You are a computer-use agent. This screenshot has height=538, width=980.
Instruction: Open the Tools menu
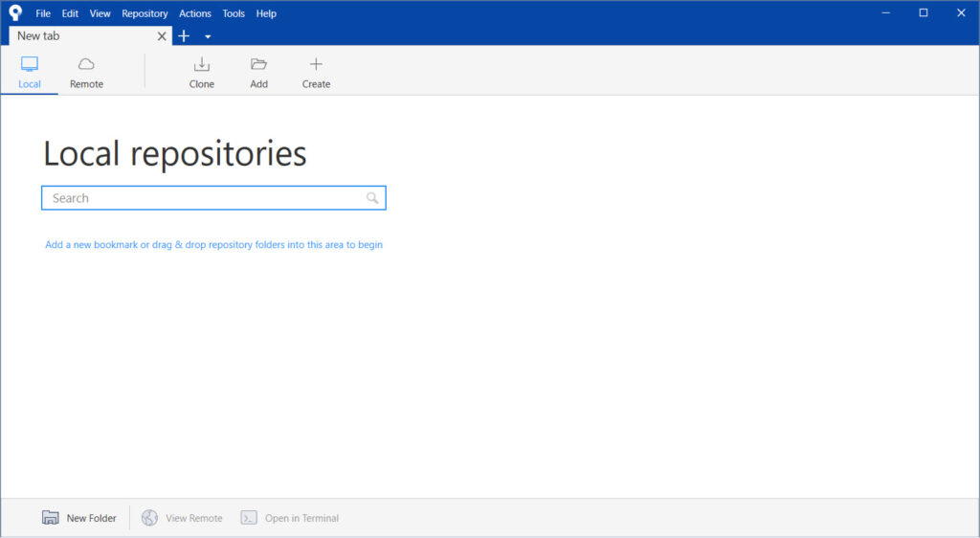(x=234, y=13)
